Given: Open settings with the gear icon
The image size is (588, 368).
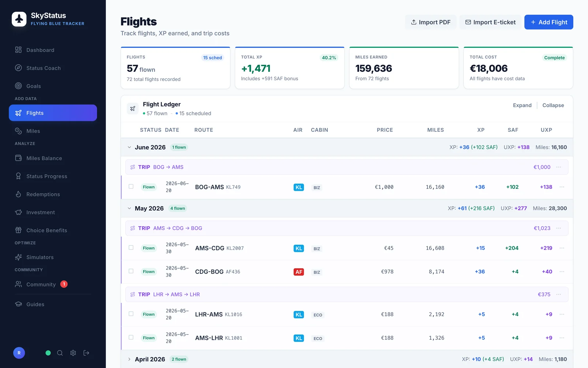Looking at the screenshot, I should (73, 353).
